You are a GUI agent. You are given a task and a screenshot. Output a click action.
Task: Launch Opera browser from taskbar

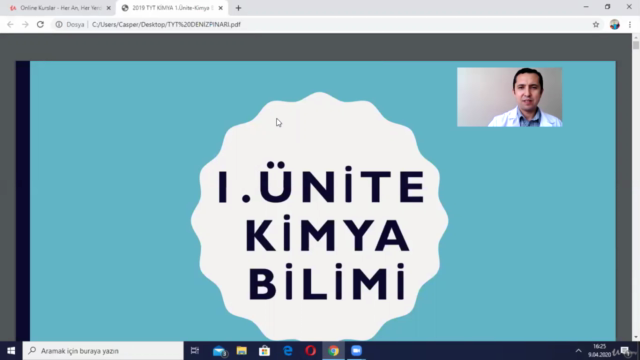pyautogui.click(x=311, y=351)
